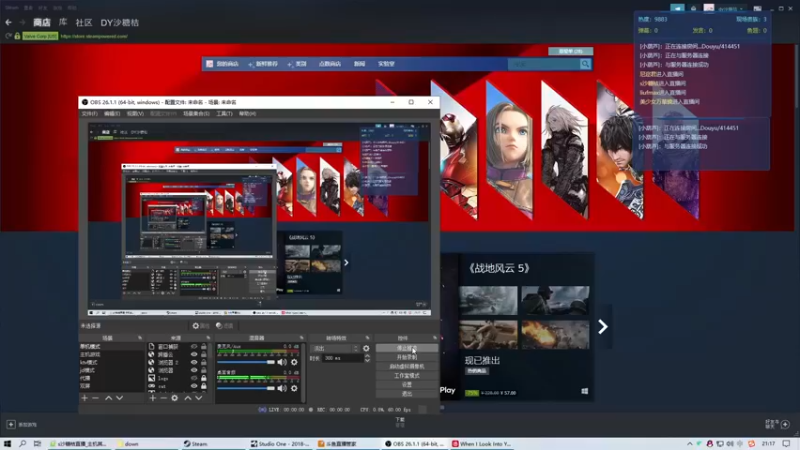Click the 退出 exit button in OBS
Image resolution: width=800 pixels, height=450 pixels.
[x=407, y=394]
